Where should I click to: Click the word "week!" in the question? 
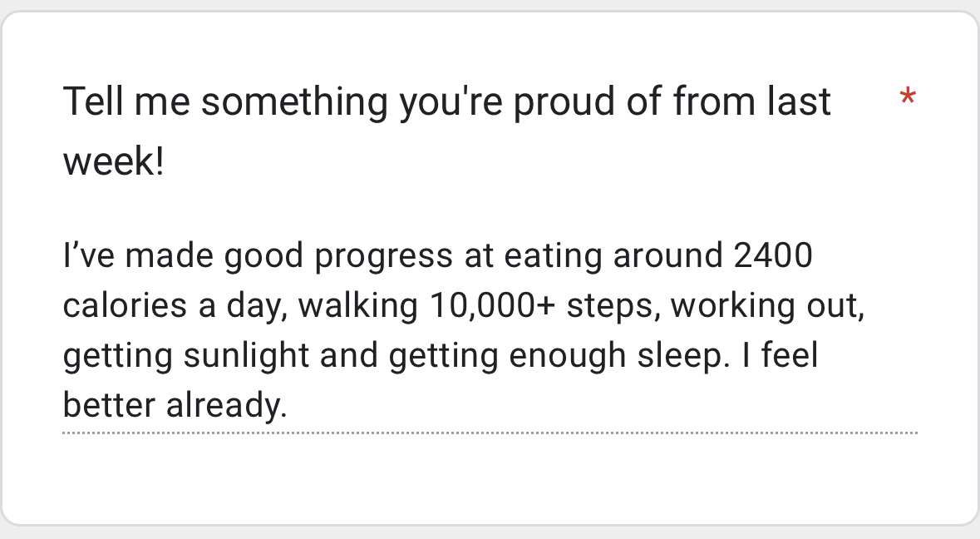[114, 161]
